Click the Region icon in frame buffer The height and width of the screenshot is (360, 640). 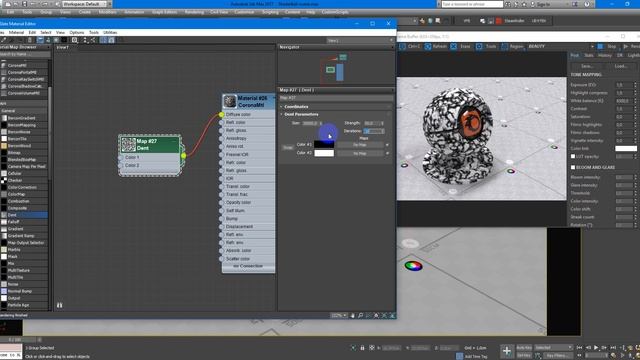point(504,47)
